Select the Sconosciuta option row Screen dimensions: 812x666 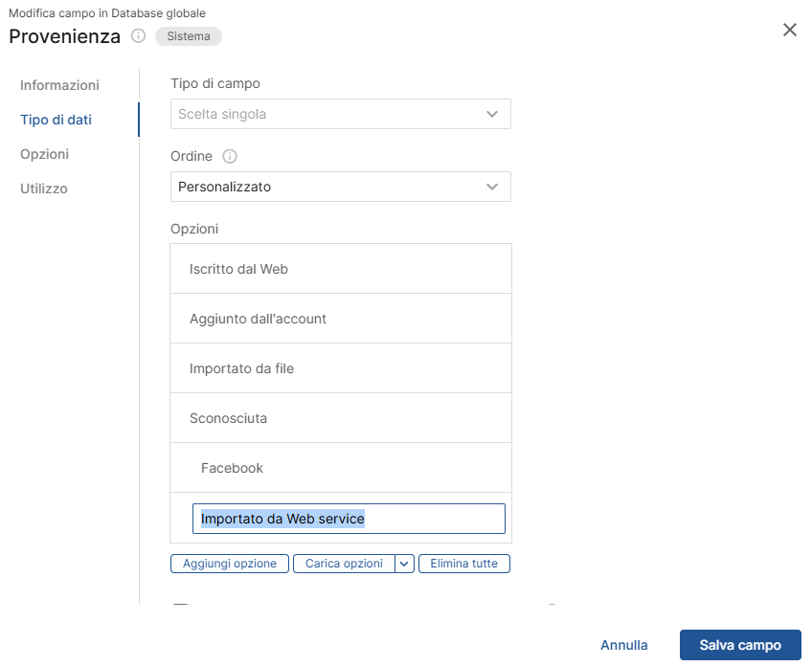point(340,417)
